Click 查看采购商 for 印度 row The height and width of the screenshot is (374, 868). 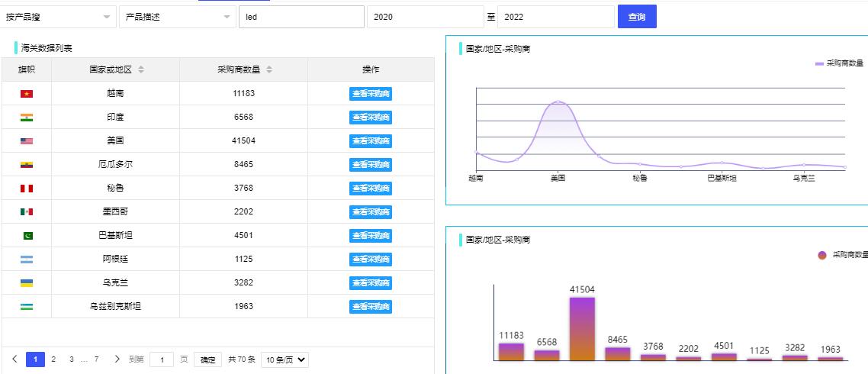pyautogui.click(x=371, y=118)
